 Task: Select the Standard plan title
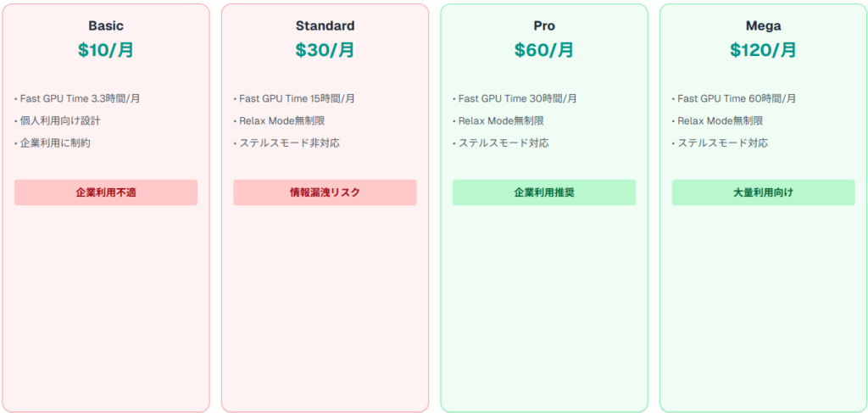click(x=325, y=26)
